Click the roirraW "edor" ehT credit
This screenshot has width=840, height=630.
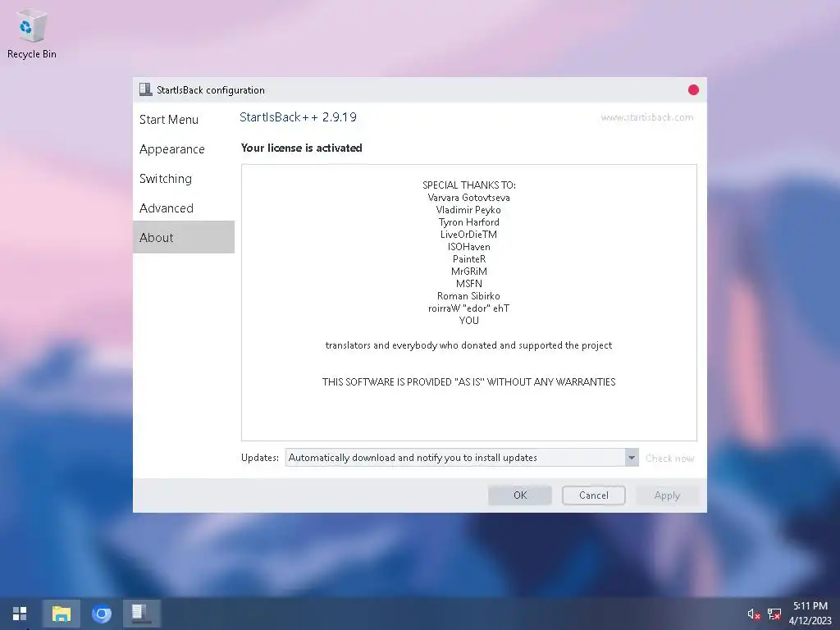click(x=468, y=308)
